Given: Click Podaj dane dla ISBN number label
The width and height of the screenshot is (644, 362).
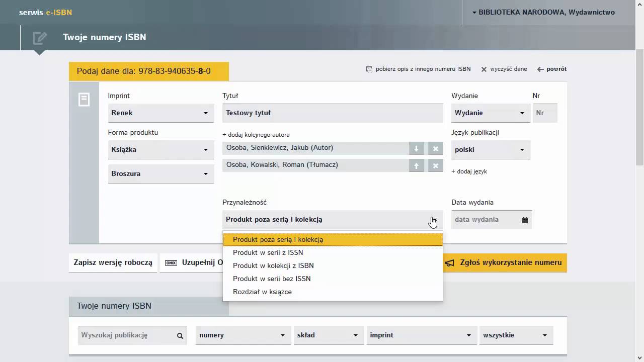Looking at the screenshot, I should coord(149,71).
